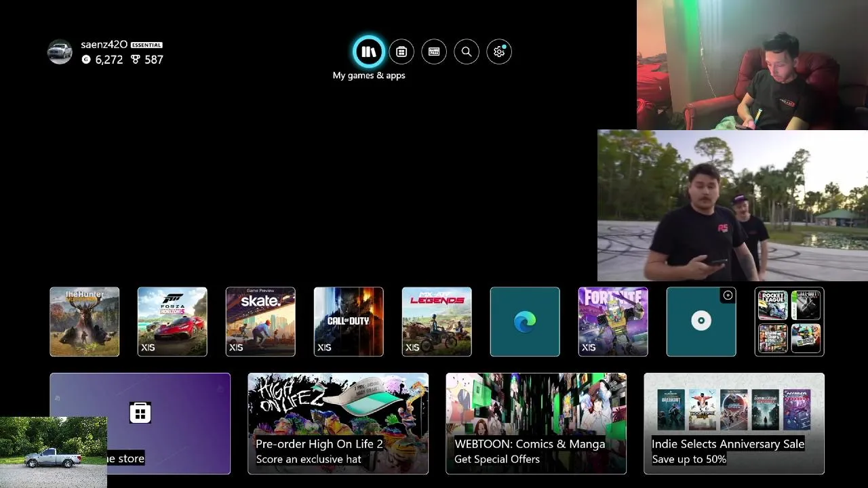The height and width of the screenshot is (488, 868).
Task: Open the Microsoft Store purple card
Action: pos(140,424)
